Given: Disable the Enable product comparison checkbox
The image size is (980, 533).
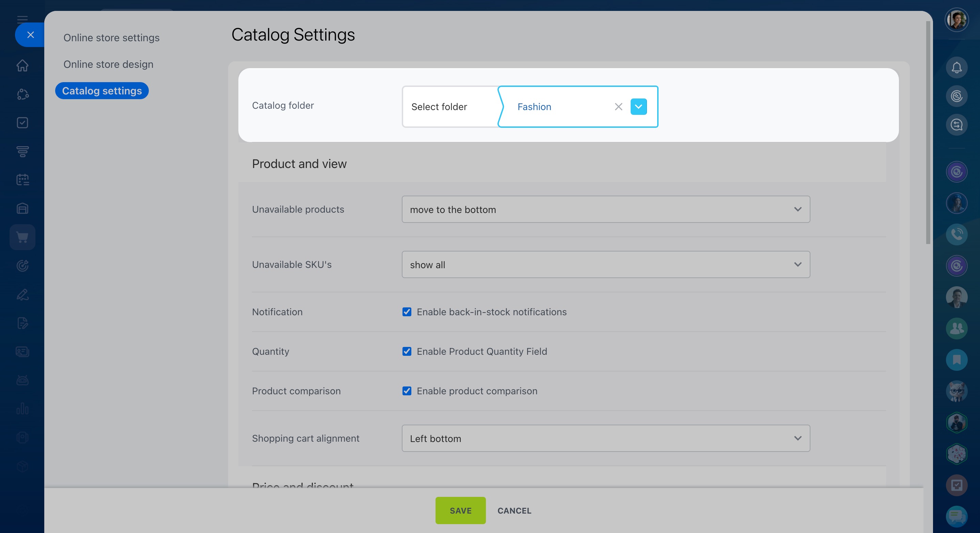Looking at the screenshot, I should pos(407,391).
